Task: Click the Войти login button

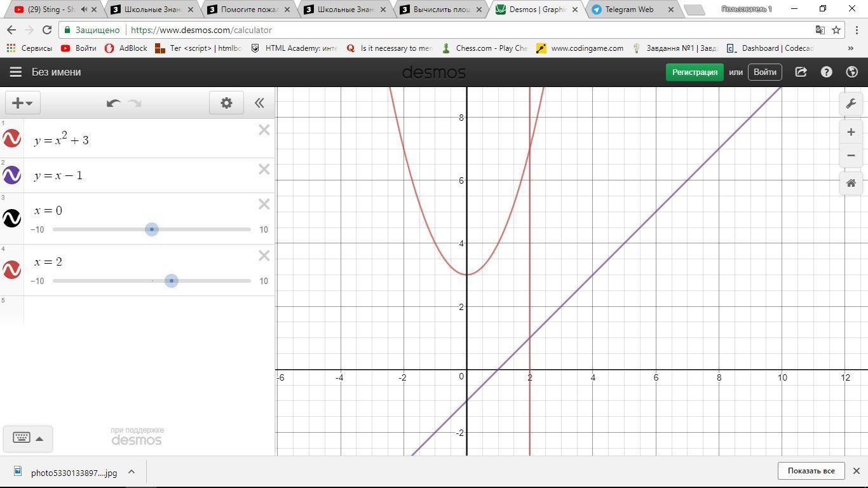Action: [764, 72]
